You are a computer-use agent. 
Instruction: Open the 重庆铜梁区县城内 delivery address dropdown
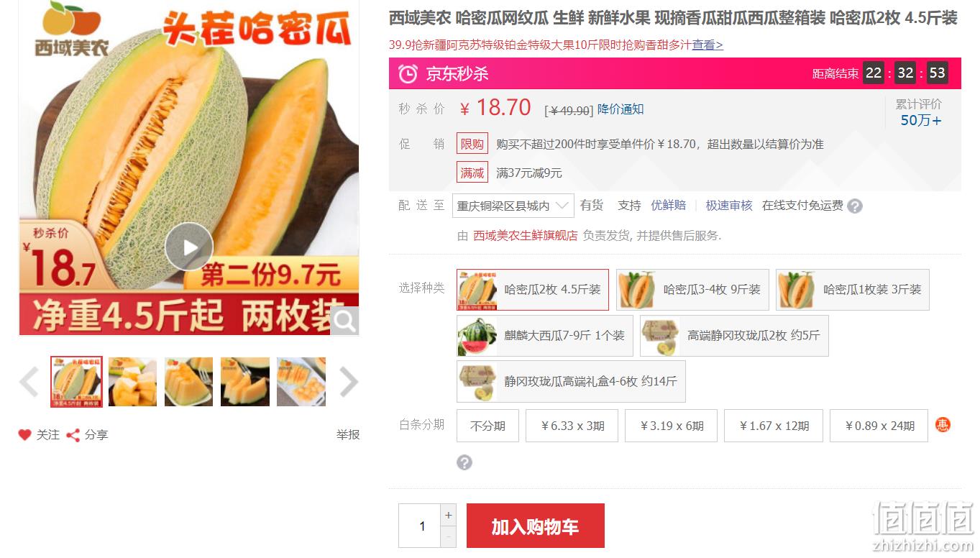tap(513, 206)
